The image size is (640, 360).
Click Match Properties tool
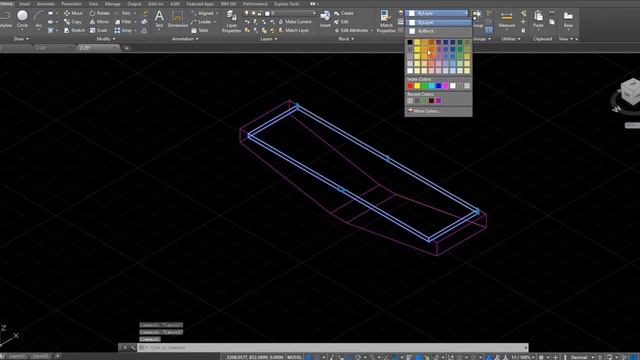click(x=386, y=21)
